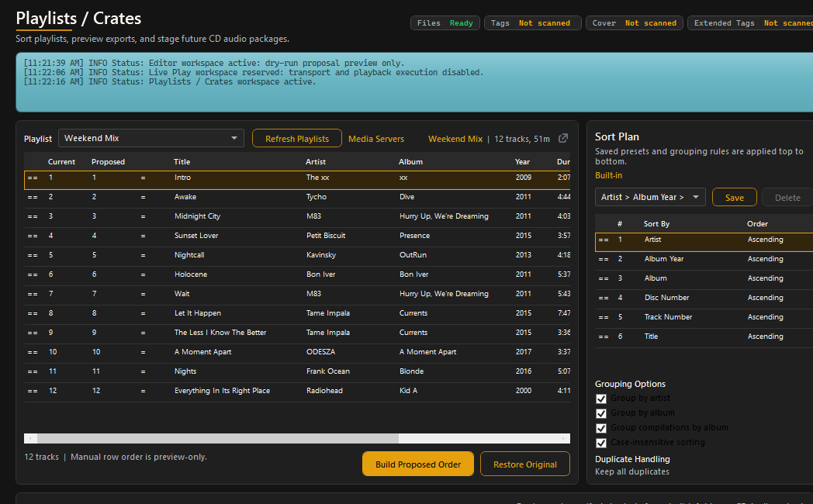This screenshot has width=813, height=504.
Task: Click the Blonde album cell
Action: point(411,371)
